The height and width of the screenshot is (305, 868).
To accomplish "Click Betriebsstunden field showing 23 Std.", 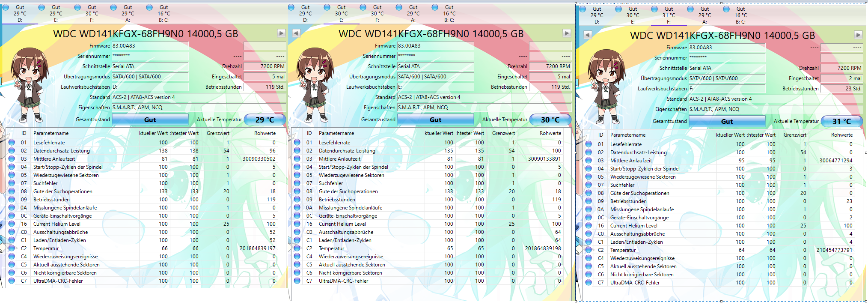I will pyautogui.click(x=842, y=89).
